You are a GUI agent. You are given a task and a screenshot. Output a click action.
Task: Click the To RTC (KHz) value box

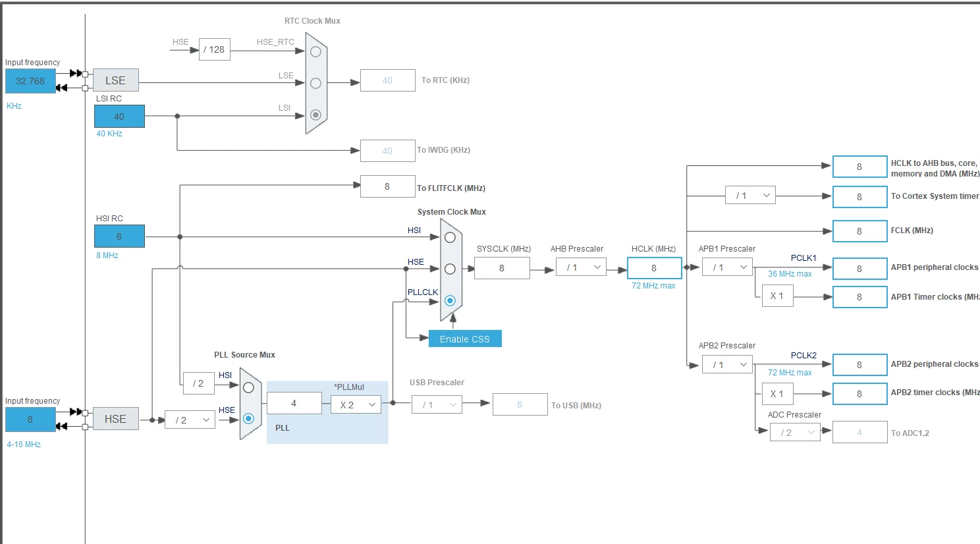tap(387, 80)
